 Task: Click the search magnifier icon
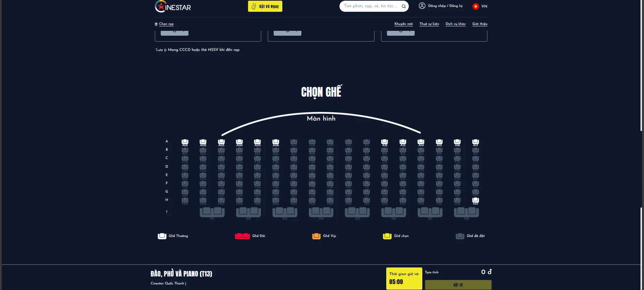(x=404, y=6)
